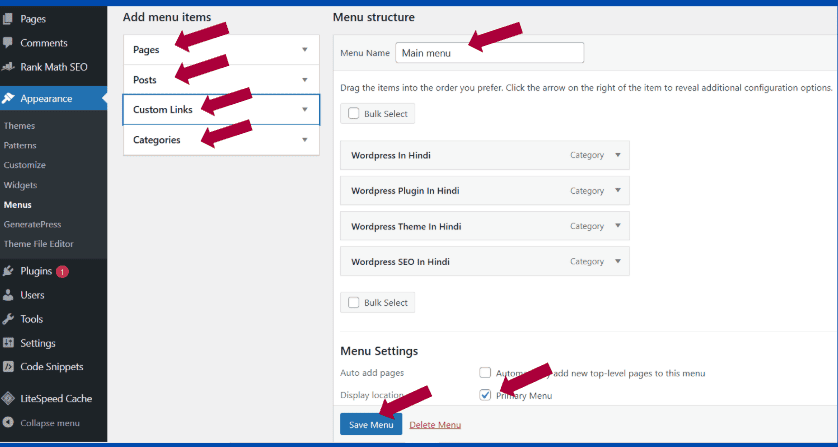Select the Wordpress Theme In Hindi item
This screenshot has height=447, width=838.
485,226
